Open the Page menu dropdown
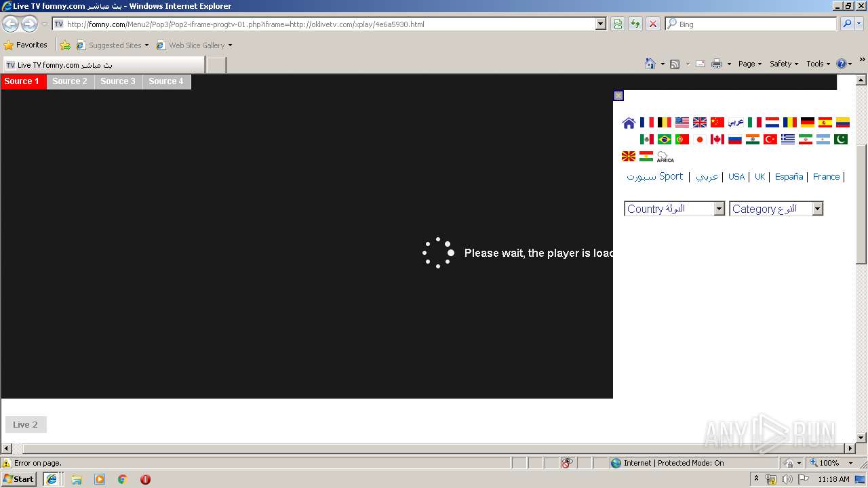868x488 pixels. (750, 64)
